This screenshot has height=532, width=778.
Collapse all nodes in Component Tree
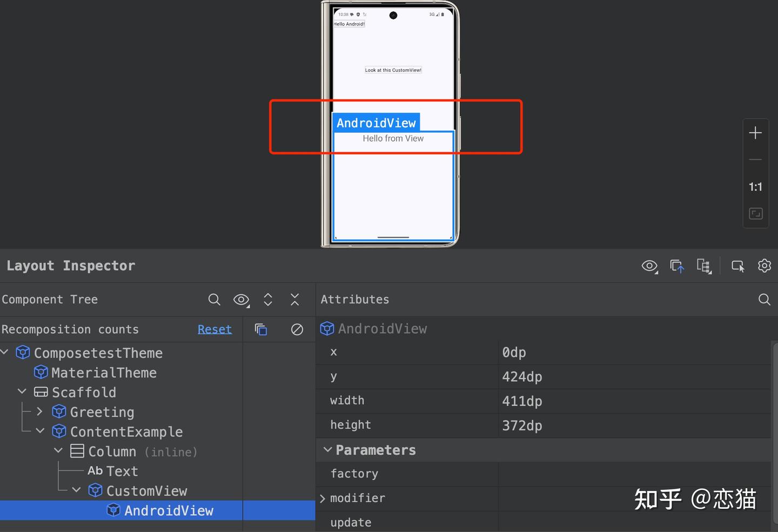[295, 300]
